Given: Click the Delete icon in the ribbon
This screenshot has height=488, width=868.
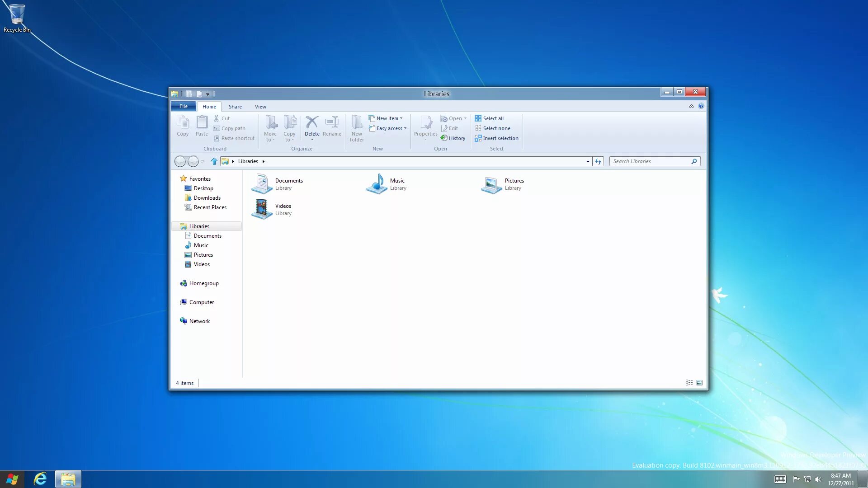Looking at the screenshot, I should pos(311,123).
